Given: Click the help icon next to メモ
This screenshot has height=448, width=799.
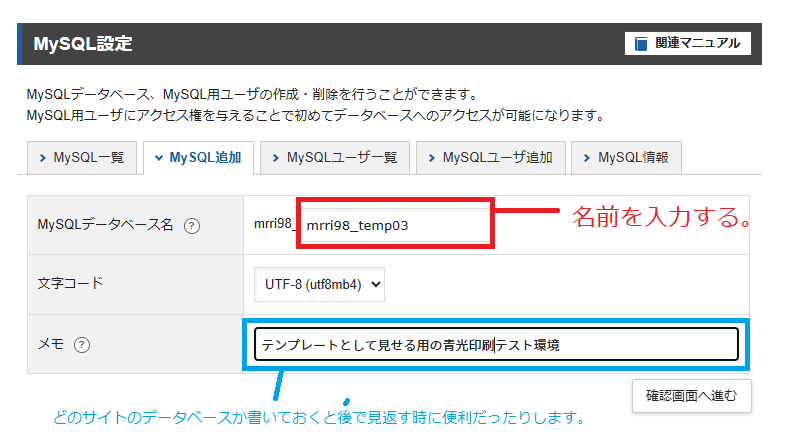Looking at the screenshot, I should [82, 345].
